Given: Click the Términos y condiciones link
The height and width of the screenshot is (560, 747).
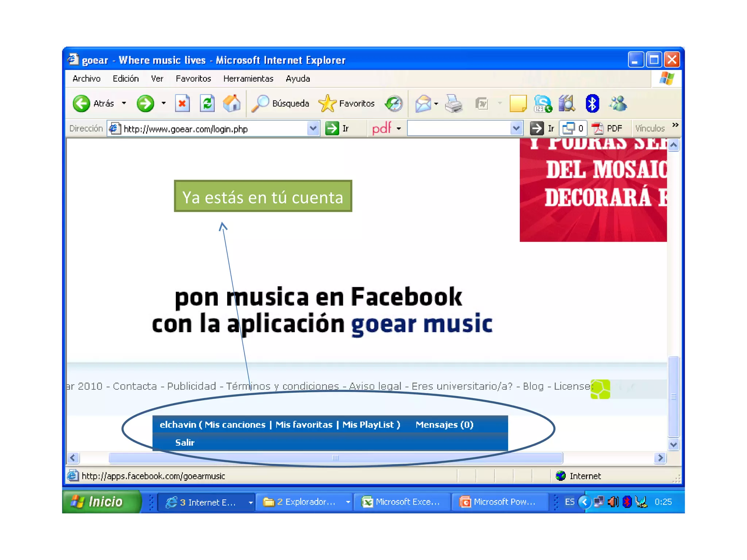Looking at the screenshot, I should [283, 386].
